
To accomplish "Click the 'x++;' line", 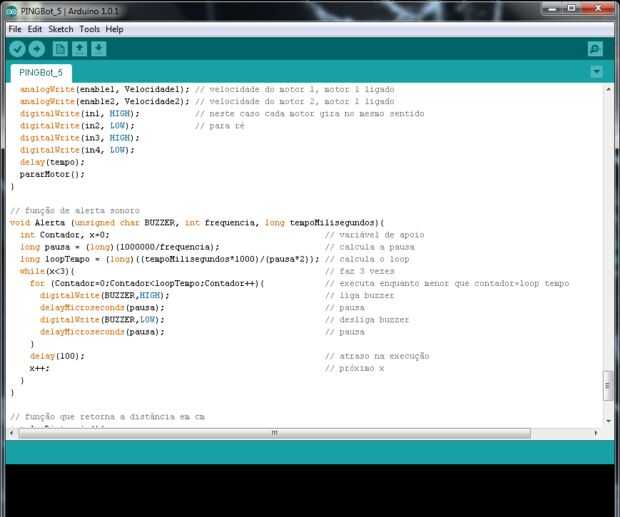I will click(39, 368).
